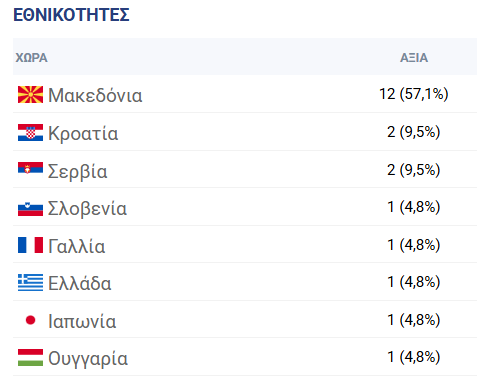Click the Macedonia flag icon
The width and height of the screenshot is (477, 377).
[x=30, y=95]
